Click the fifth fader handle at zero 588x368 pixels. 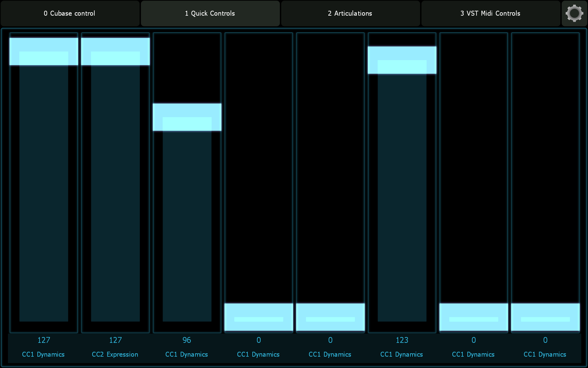(330, 317)
